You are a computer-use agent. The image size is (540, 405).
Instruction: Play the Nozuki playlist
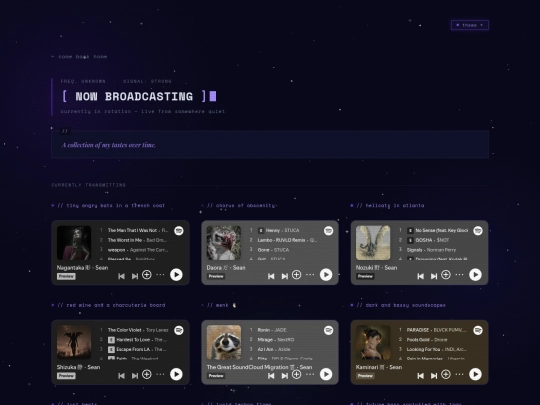point(476,275)
